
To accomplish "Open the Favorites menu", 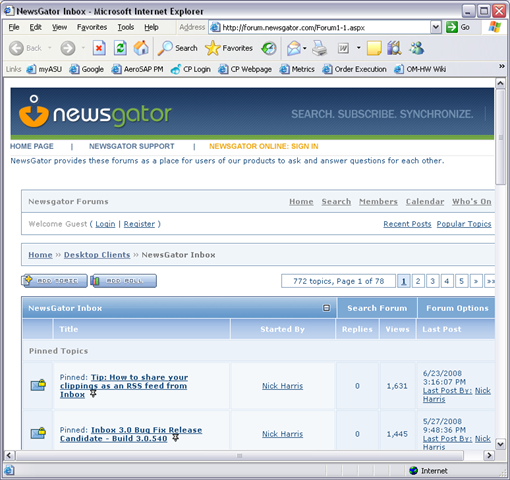I will tap(92, 27).
